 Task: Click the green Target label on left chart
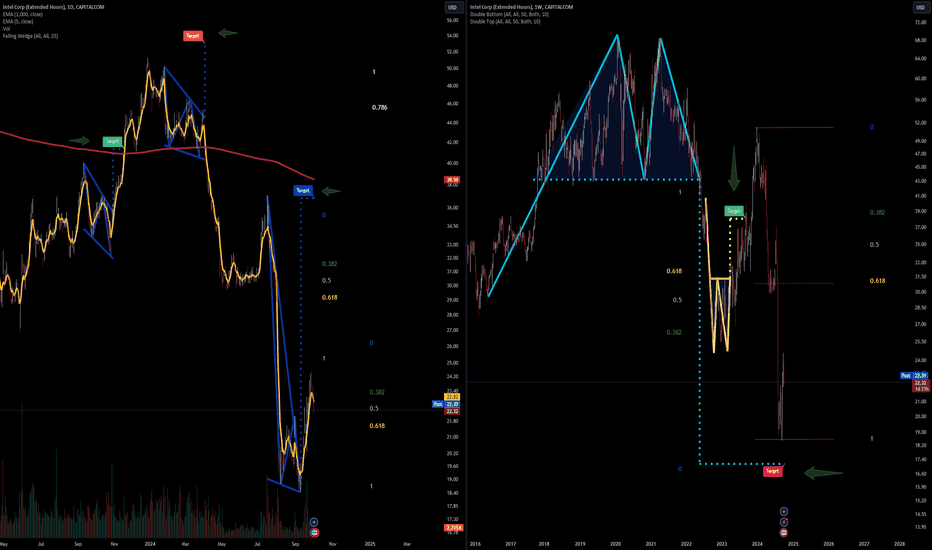tap(112, 142)
